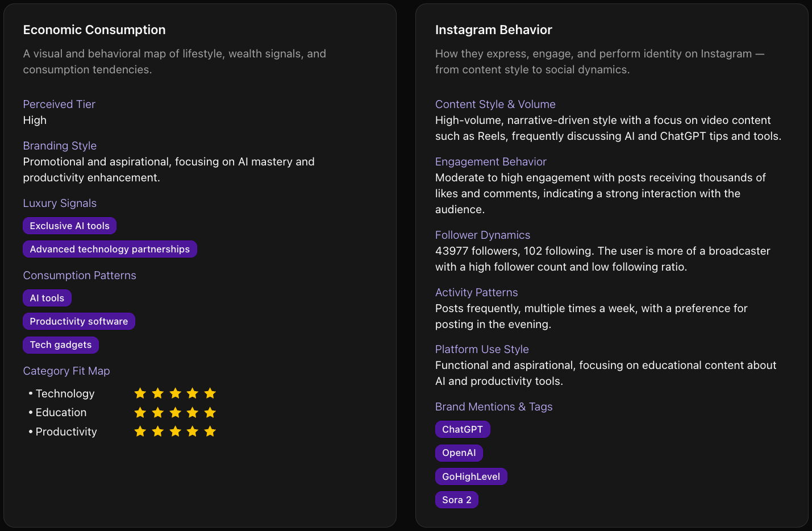Click the Category Fit Map heading
This screenshot has width=812, height=531.
coord(66,371)
